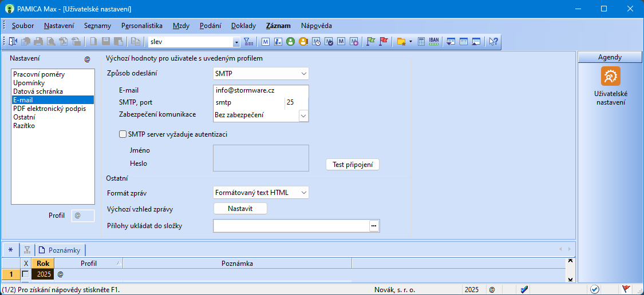Click the context help cursor icon
Screen dimensions: 644x295
493,42
